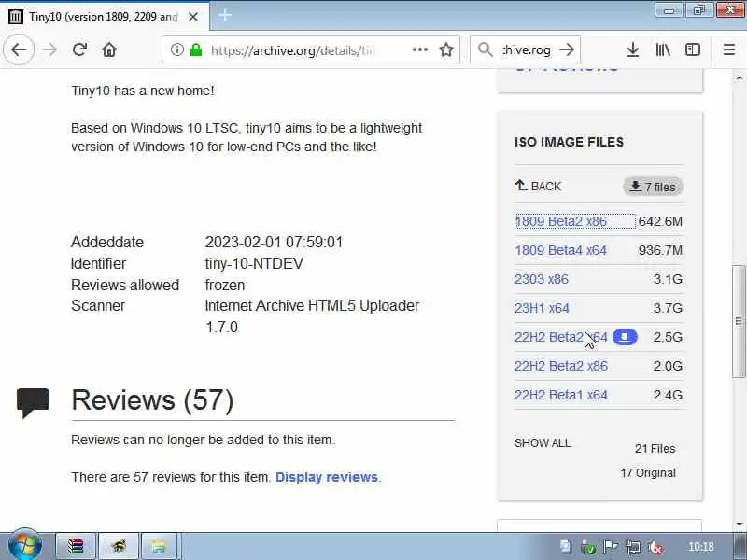The height and width of the screenshot is (560, 747).
Task: Download 1809 Beta2 x86 ISO
Action: [561, 221]
